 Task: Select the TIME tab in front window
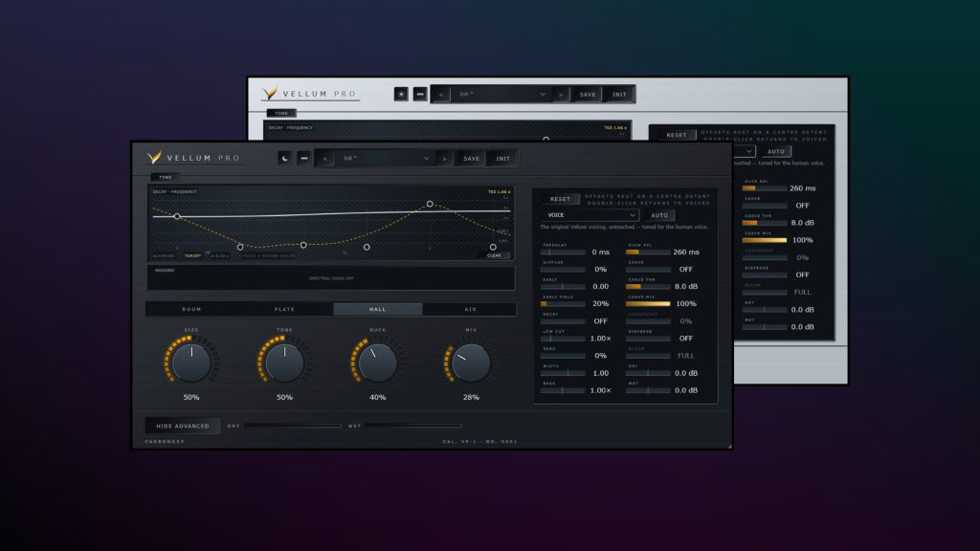pyautogui.click(x=165, y=177)
